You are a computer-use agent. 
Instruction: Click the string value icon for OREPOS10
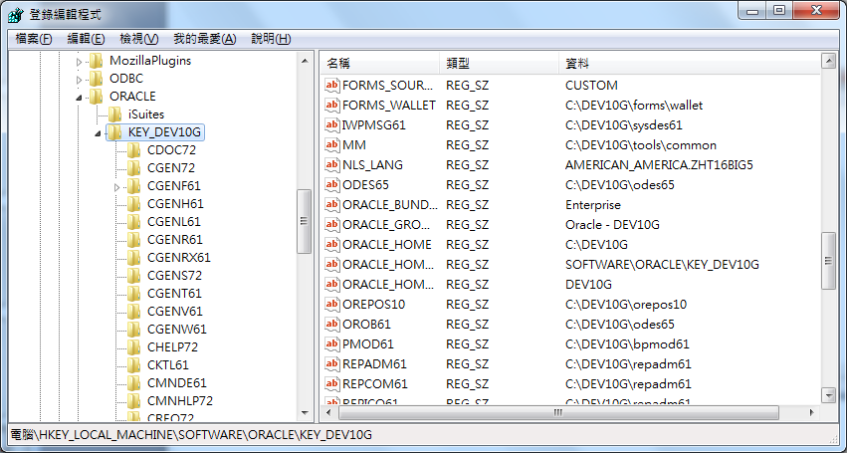pos(333,304)
